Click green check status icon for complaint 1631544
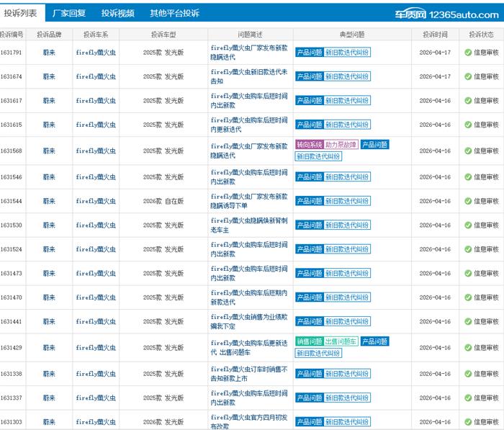The image size is (504, 430). coord(468,201)
